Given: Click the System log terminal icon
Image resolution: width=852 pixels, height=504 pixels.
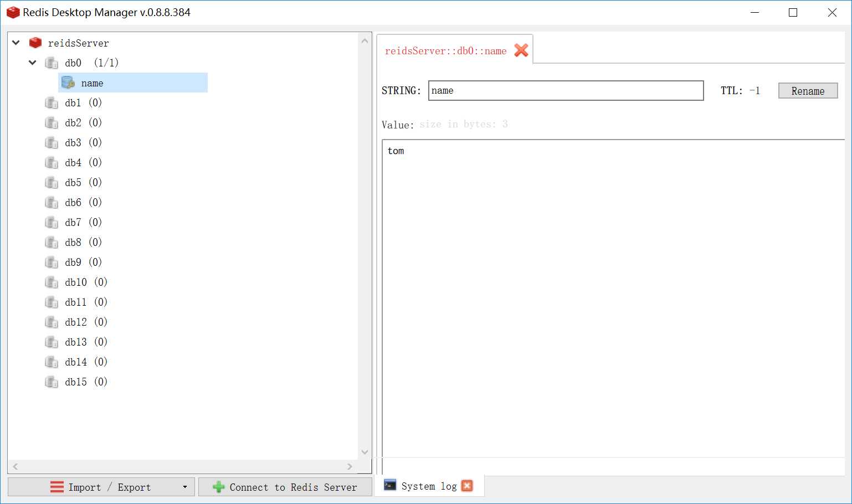Looking at the screenshot, I should coord(390,485).
